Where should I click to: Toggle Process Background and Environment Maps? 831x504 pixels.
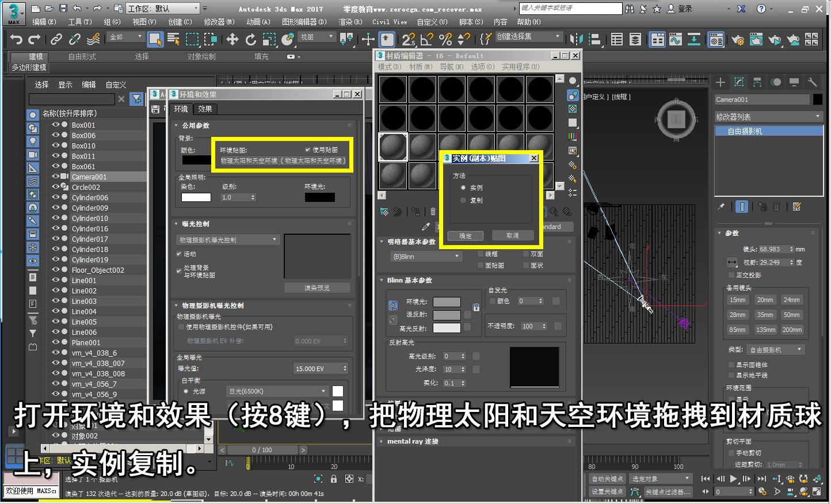coord(180,270)
